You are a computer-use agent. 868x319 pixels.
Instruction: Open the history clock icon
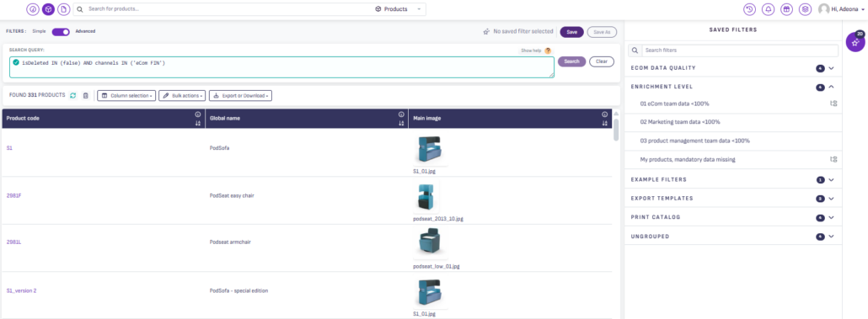click(x=749, y=9)
